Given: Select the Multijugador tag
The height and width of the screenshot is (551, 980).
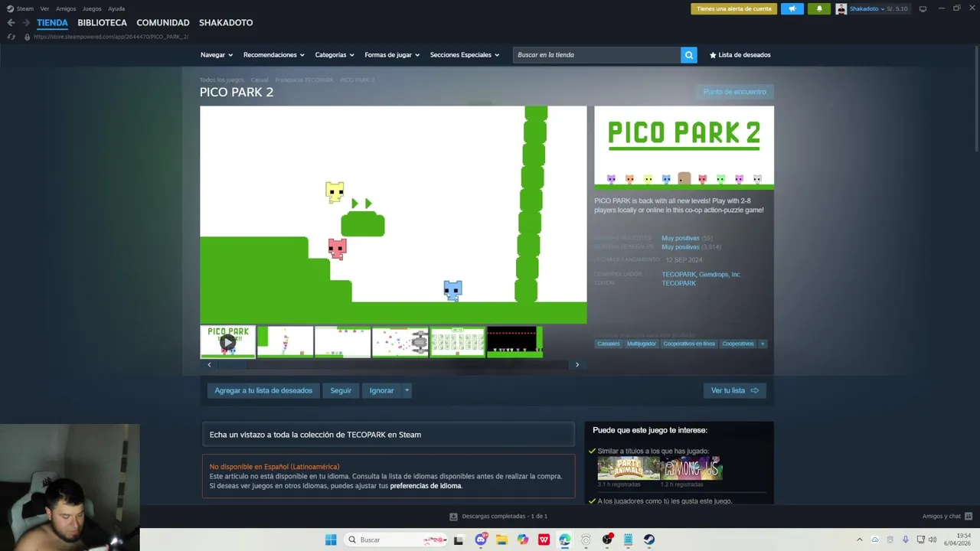Looking at the screenshot, I should point(642,344).
